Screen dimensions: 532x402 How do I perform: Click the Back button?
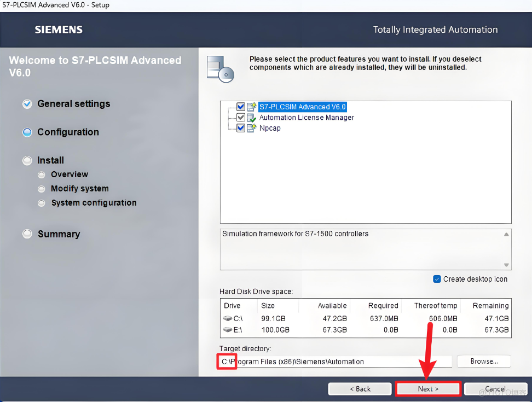point(360,389)
